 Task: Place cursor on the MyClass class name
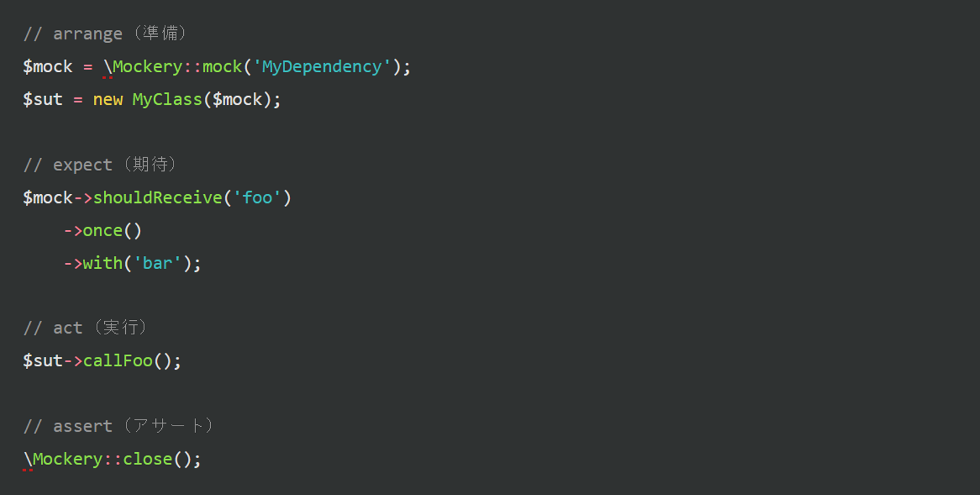click(x=167, y=99)
